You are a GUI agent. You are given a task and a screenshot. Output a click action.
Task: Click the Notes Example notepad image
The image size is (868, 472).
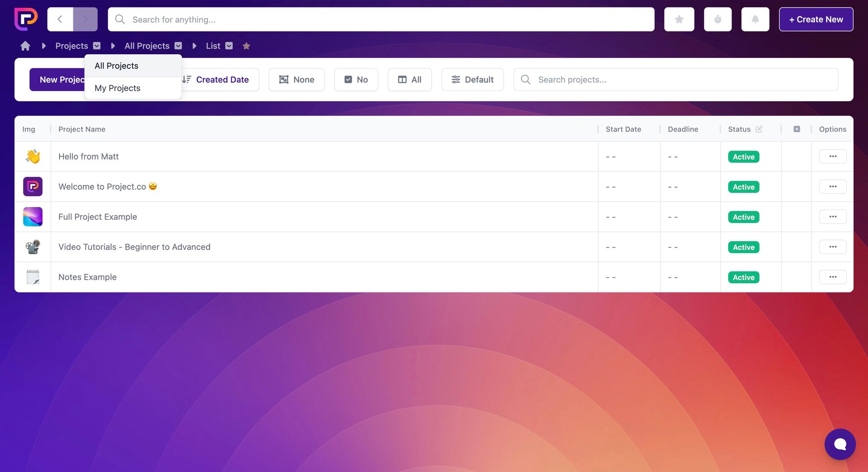click(33, 277)
